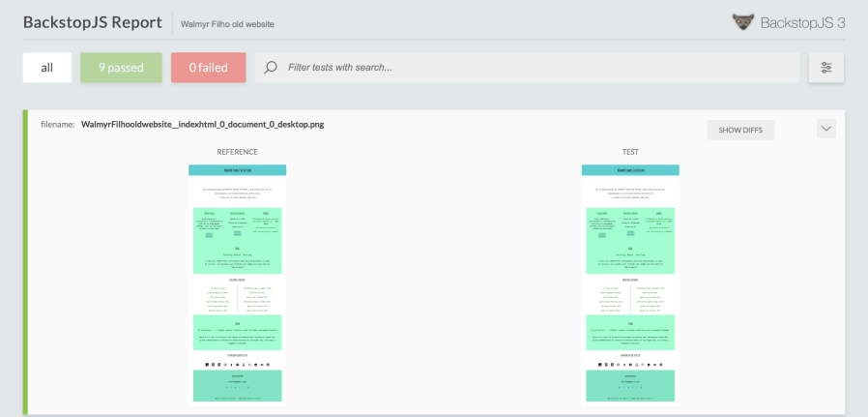Click the green pass status bar

tap(26, 261)
